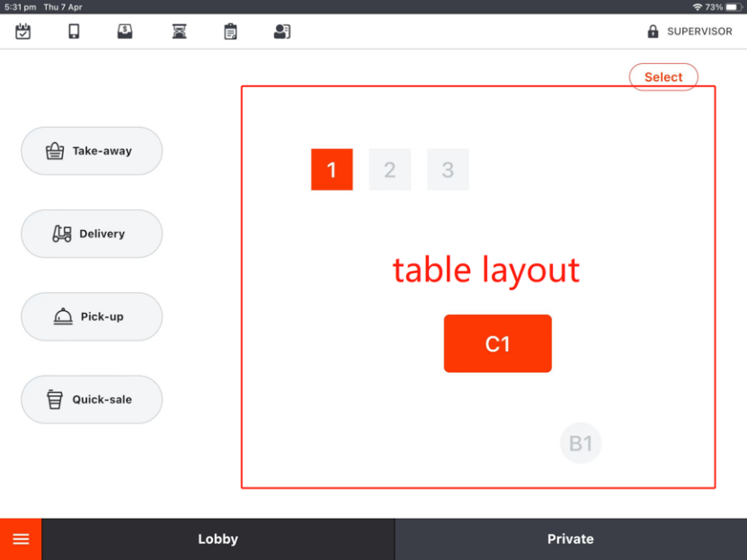Select table 2 in layout
The width and height of the screenshot is (747, 560).
click(x=390, y=170)
